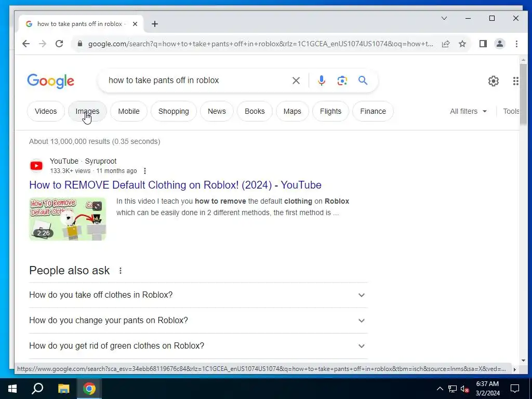Viewport: 532px width, 399px height.
Task: Click the scrollbar down arrow
Action: [523, 361]
